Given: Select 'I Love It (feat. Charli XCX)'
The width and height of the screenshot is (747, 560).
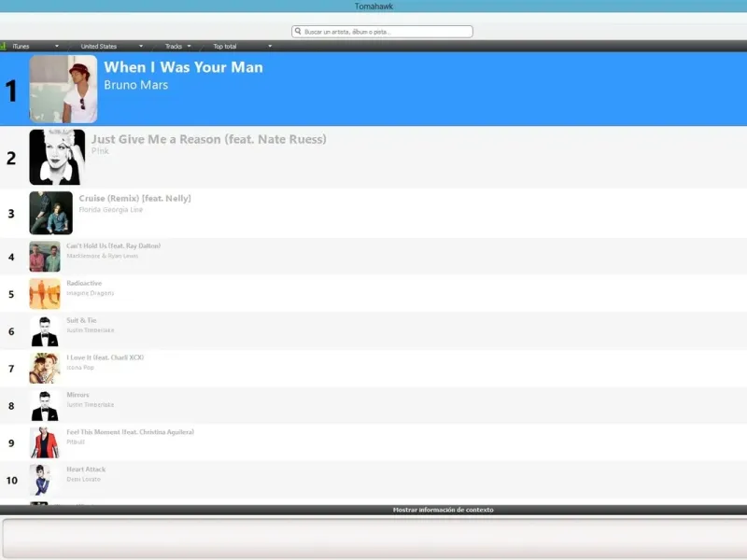Looking at the screenshot, I should pos(105,357).
